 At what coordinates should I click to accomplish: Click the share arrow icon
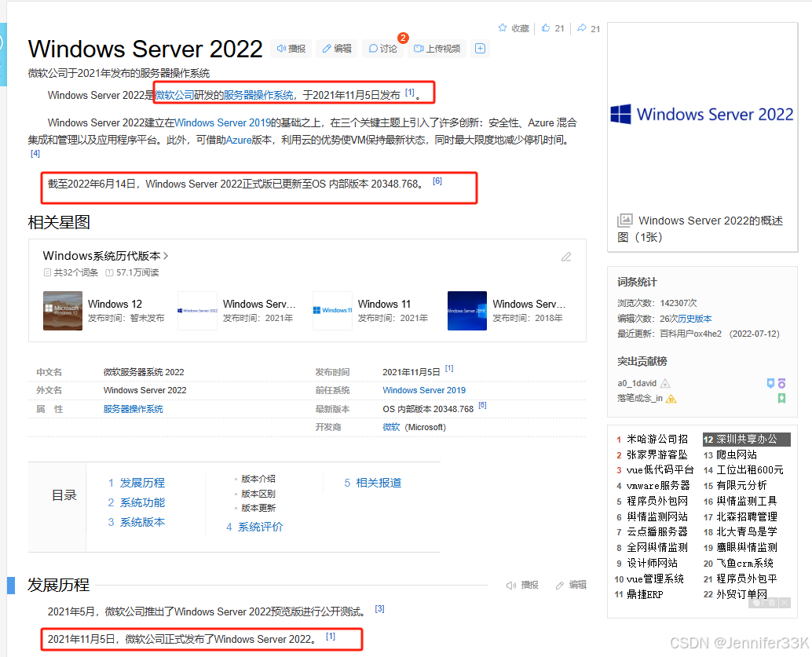click(x=582, y=28)
